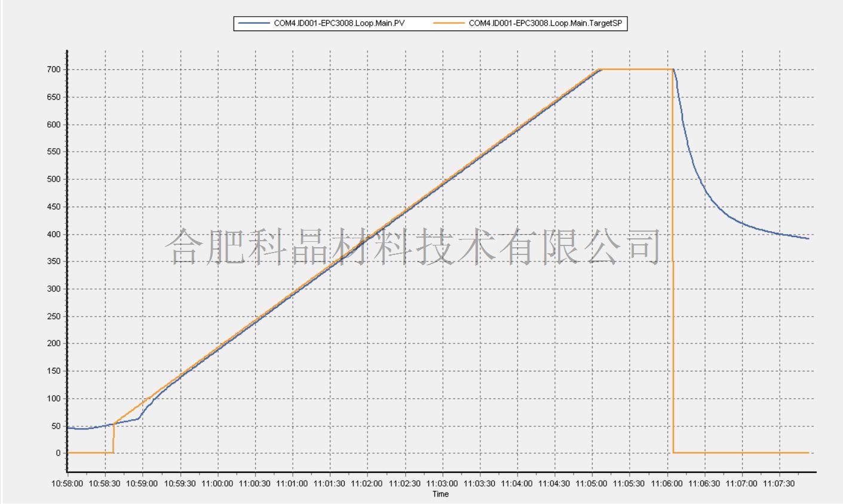Click the Loop.Main.TargetSP legend label
Viewport: 843px width, 504px height.
coord(546,23)
